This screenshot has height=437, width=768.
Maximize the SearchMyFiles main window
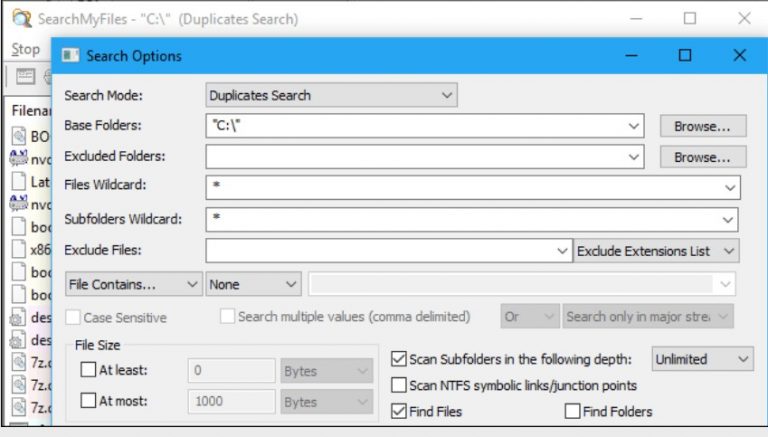point(690,19)
